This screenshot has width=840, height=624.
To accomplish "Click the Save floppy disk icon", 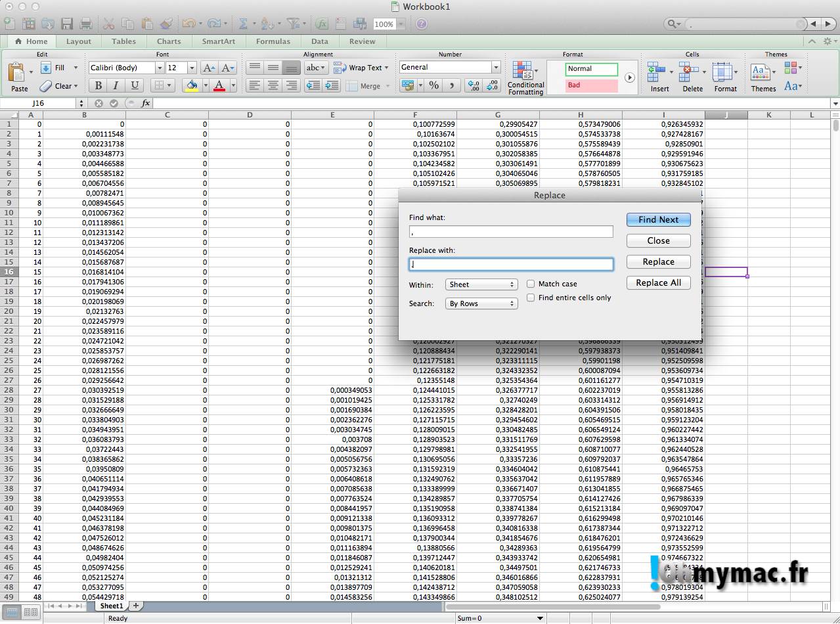I will coord(67,24).
